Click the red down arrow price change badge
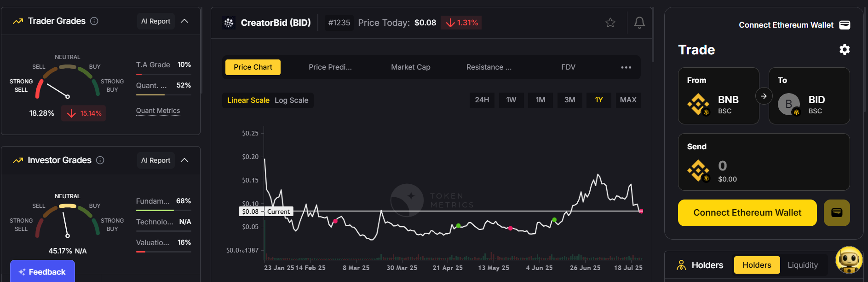Screen dimensions: 868x282 pos(461,23)
